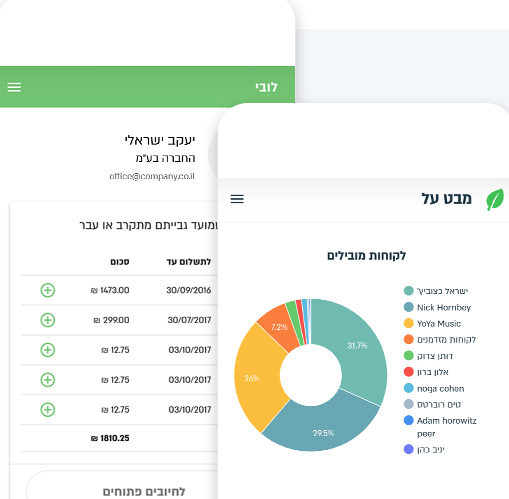This screenshot has height=499, width=509.
Task: Click the green leaf logo
Action: click(x=495, y=199)
